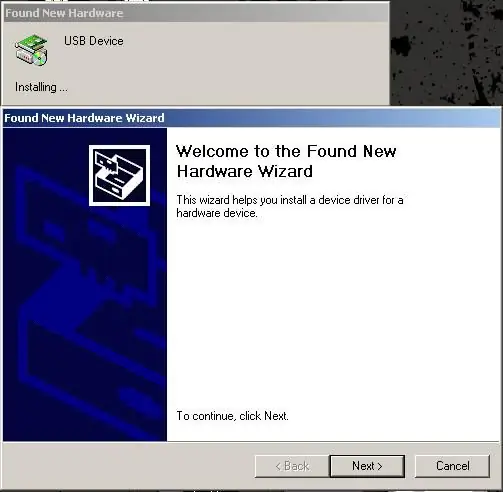Click the Hardware Wizard heading line

[x=245, y=171]
